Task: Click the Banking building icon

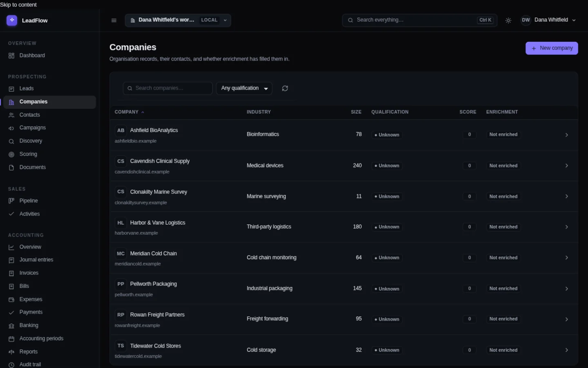Action: click(x=11, y=326)
